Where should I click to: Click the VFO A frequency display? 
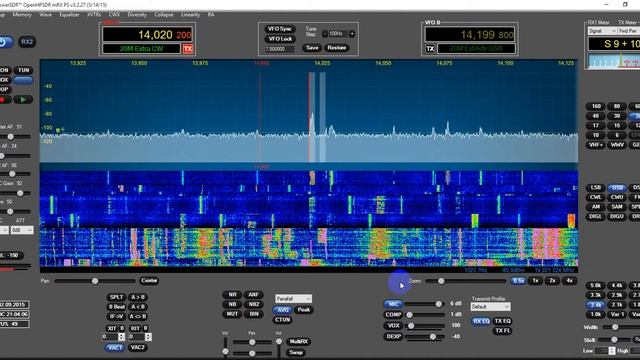coord(147,35)
